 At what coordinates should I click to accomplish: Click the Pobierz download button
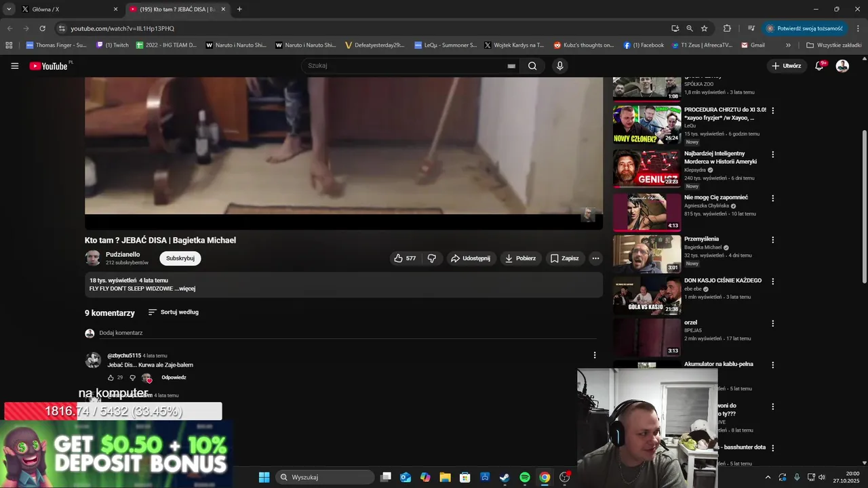[x=520, y=258]
